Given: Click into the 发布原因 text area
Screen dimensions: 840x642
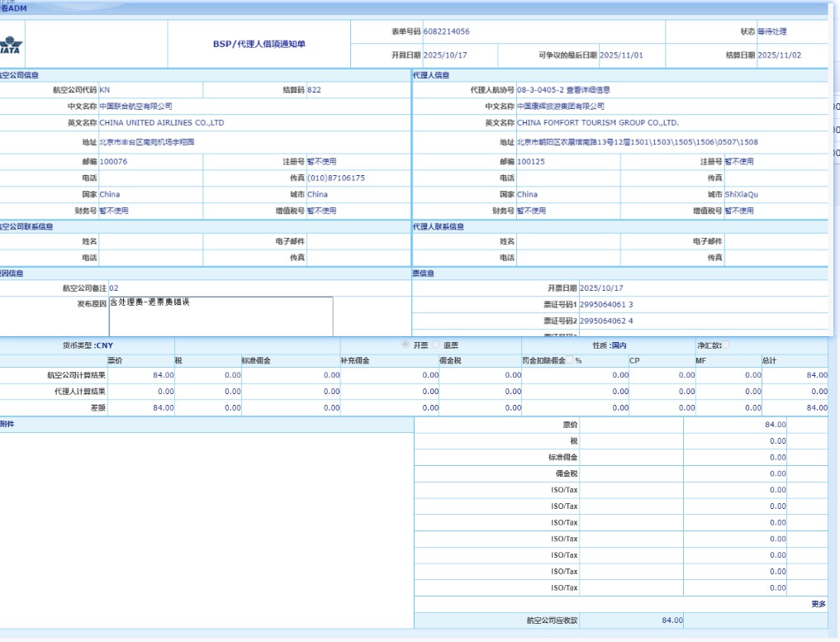Looking at the screenshot, I should [x=221, y=316].
